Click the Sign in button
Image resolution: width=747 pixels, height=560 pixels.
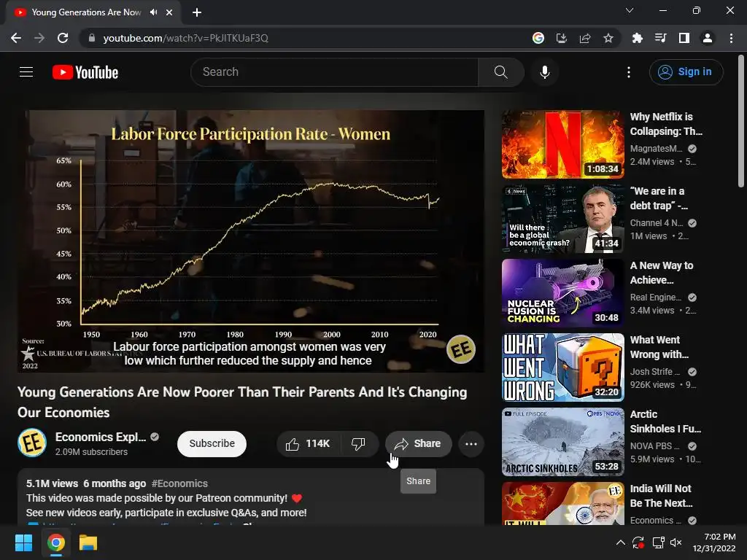(x=686, y=72)
